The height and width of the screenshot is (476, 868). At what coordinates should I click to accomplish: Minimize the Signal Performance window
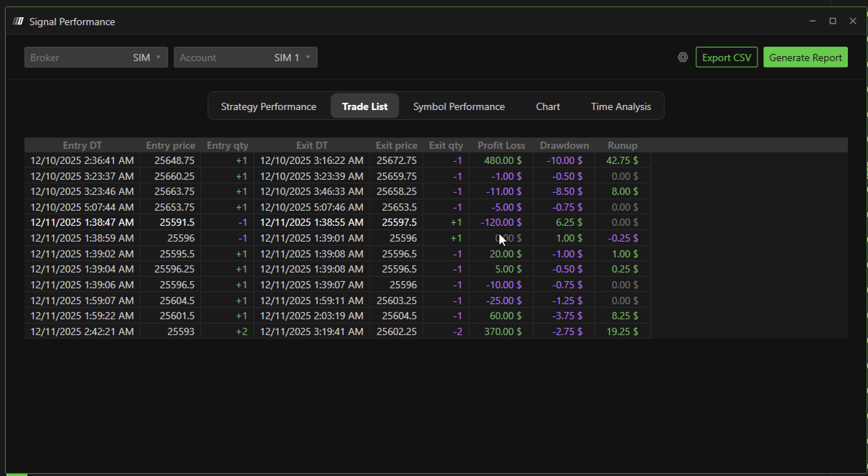tap(812, 21)
